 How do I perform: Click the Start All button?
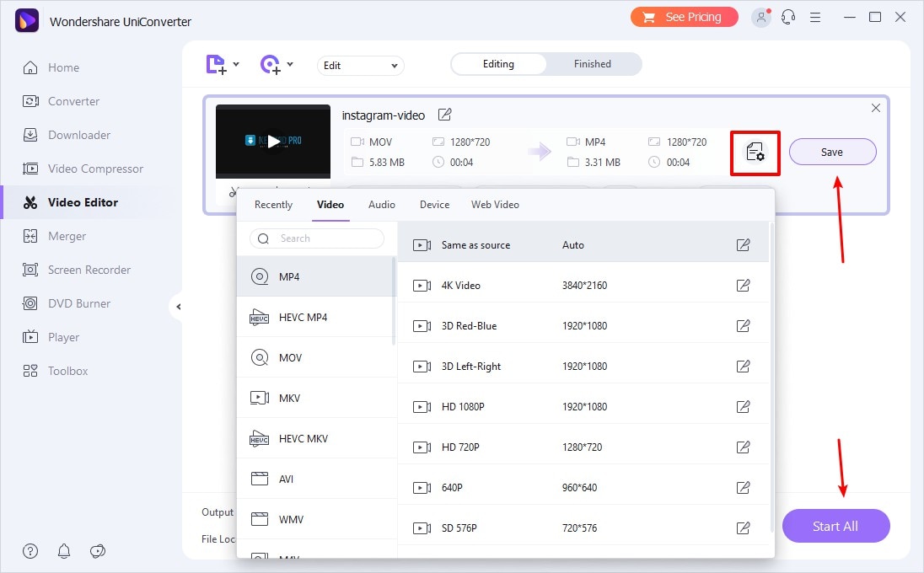(x=835, y=526)
